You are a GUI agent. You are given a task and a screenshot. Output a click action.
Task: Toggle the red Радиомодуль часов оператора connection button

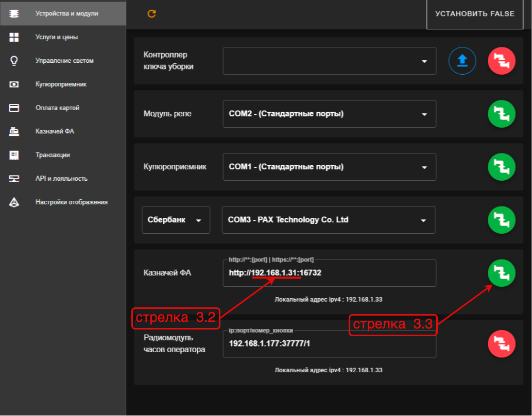502,344
